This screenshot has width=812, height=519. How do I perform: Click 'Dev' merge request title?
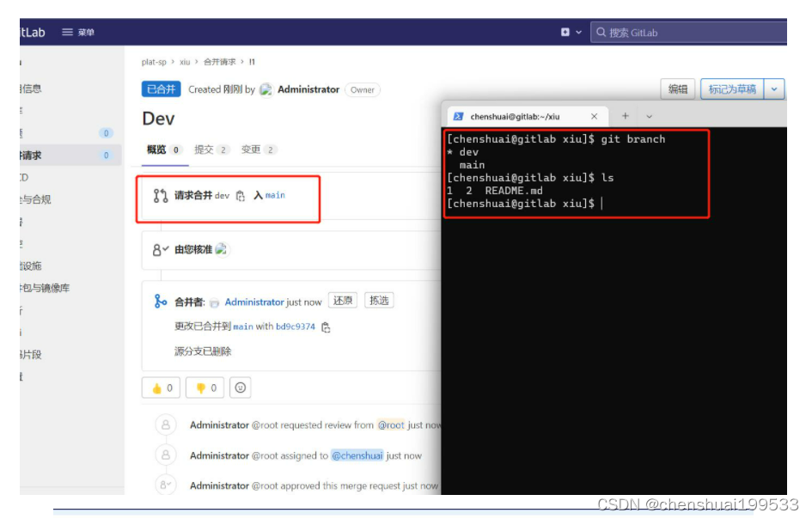[158, 119]
